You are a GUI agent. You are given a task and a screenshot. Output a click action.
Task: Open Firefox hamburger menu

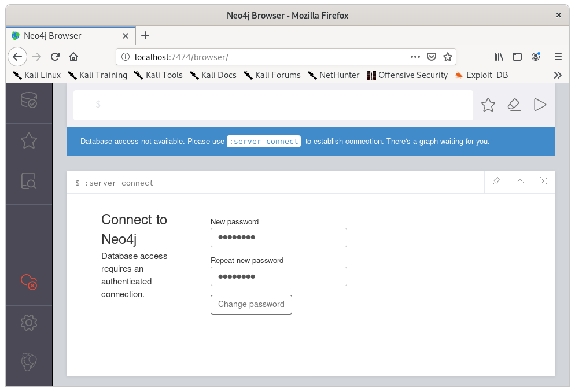click(x=558, y=57)
